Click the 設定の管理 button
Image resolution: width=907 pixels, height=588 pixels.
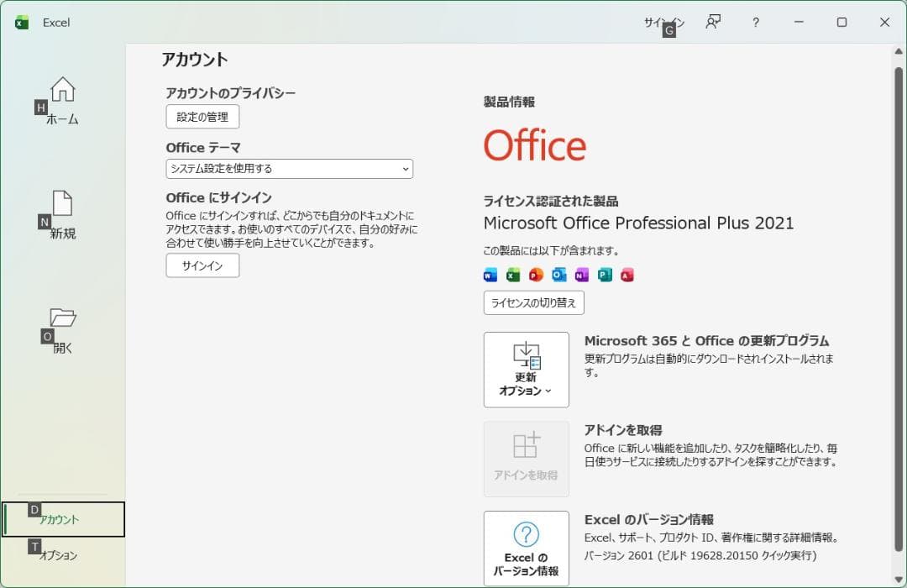[202, 117]
